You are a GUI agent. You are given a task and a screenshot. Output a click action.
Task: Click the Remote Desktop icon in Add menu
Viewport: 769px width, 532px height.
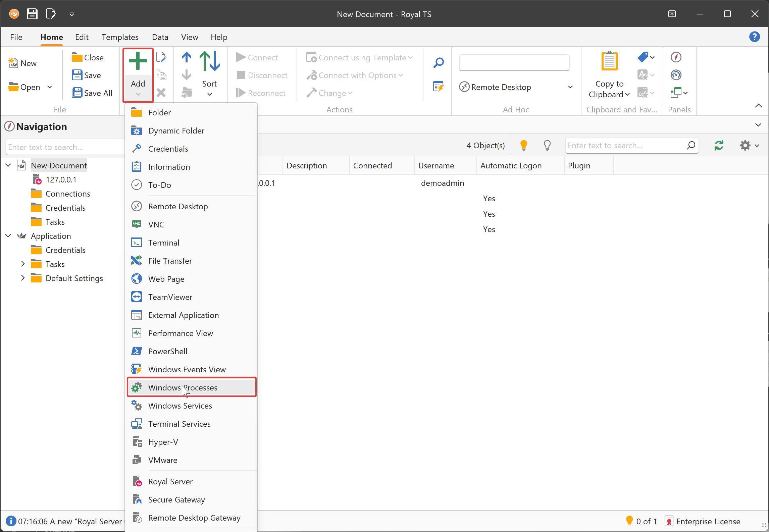137,206
